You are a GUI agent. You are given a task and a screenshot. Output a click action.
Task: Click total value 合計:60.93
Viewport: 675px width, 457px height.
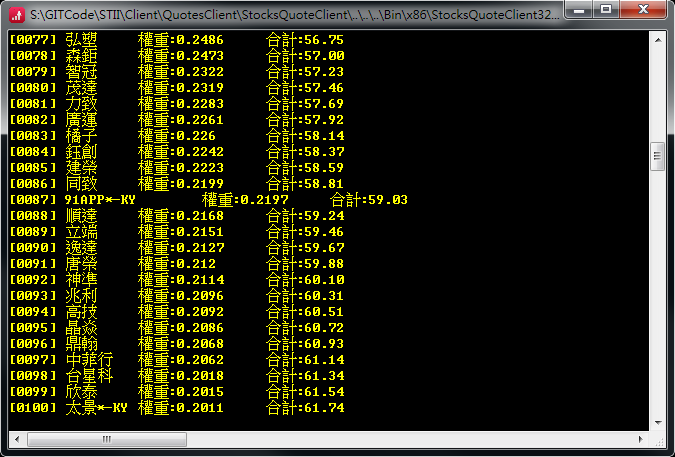pos(305,344)
